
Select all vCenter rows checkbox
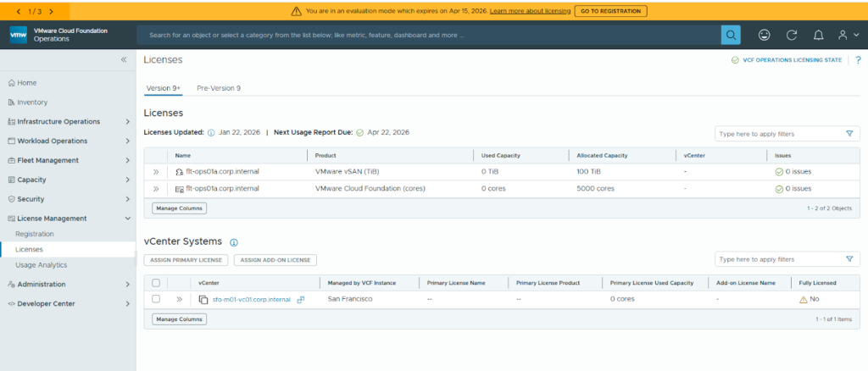pyautogui.click(x=156, y=282)
